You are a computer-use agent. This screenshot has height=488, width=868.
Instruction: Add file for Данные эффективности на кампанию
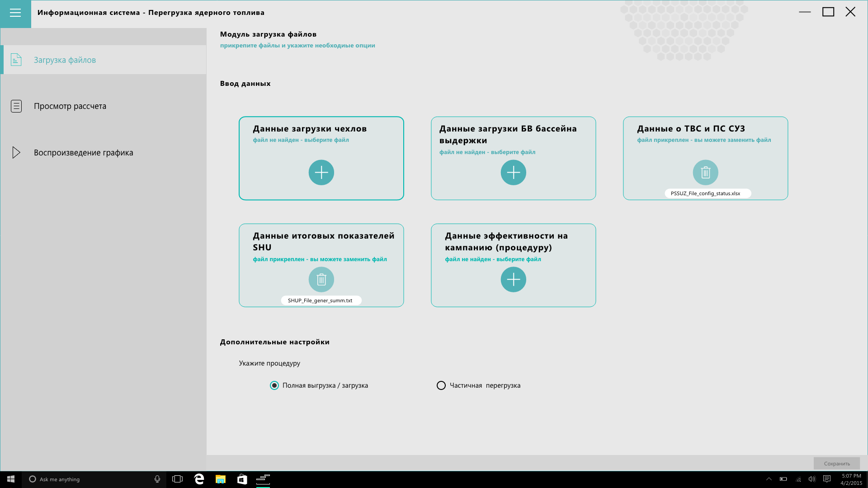514,280
